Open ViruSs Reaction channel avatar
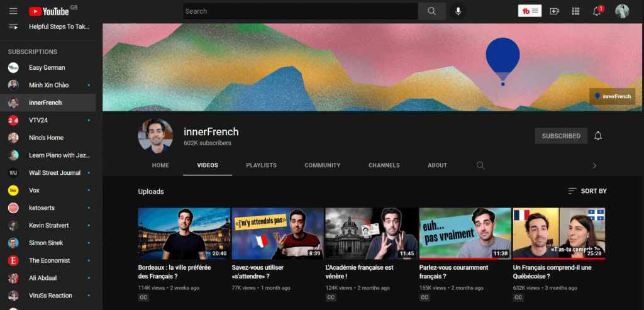Screen dimensions: 644x310 (x=13, y=295)
